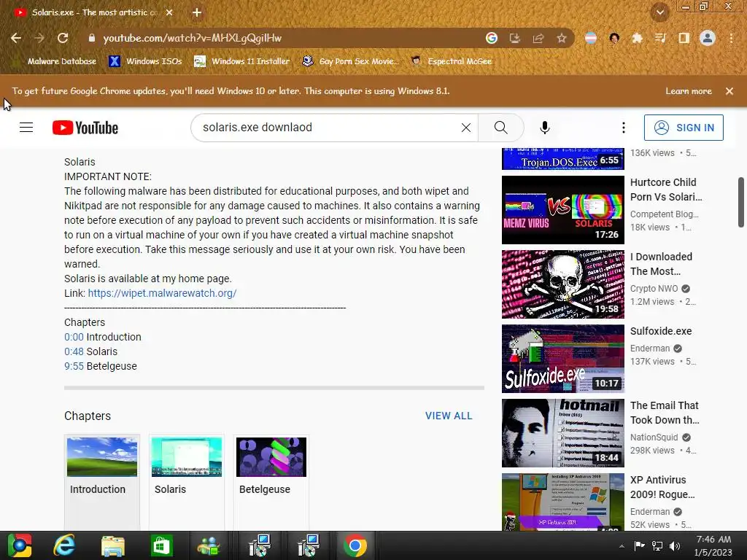
Task: Open the tab search dropdown arrow
Action: (x=660, y=12)
